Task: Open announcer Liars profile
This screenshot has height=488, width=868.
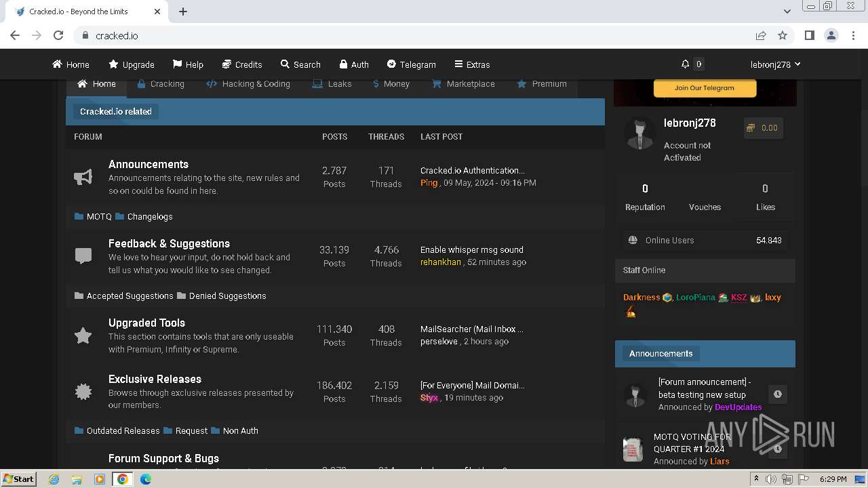Action: (720, 462)
